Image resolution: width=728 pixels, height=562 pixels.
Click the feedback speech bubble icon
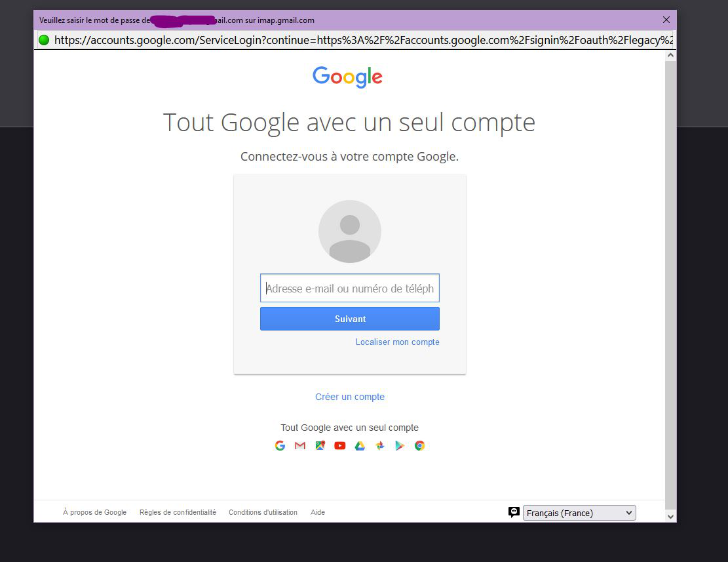click(x=514, y=512)
